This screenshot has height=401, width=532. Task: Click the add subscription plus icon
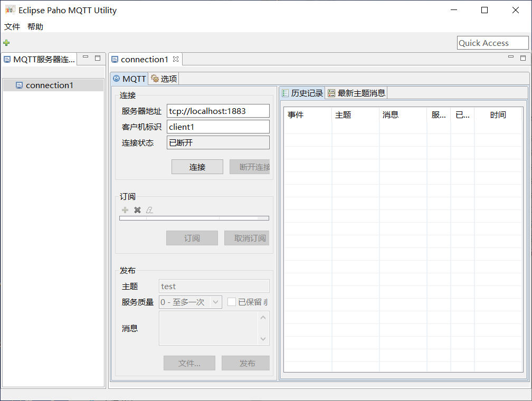125,210
